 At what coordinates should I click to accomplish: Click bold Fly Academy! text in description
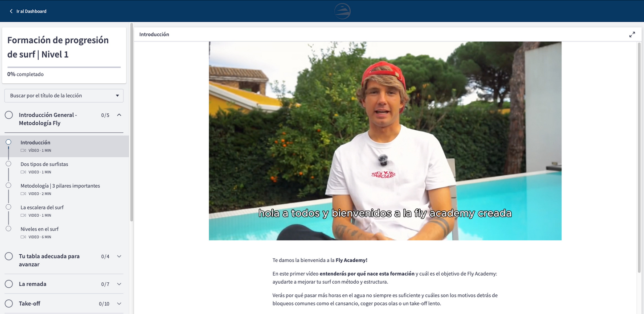tap(352, 260)
